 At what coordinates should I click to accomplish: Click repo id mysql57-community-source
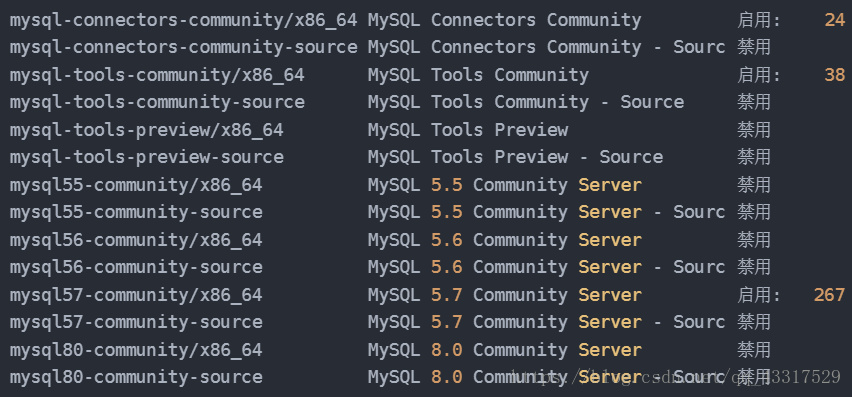point(136,322)
